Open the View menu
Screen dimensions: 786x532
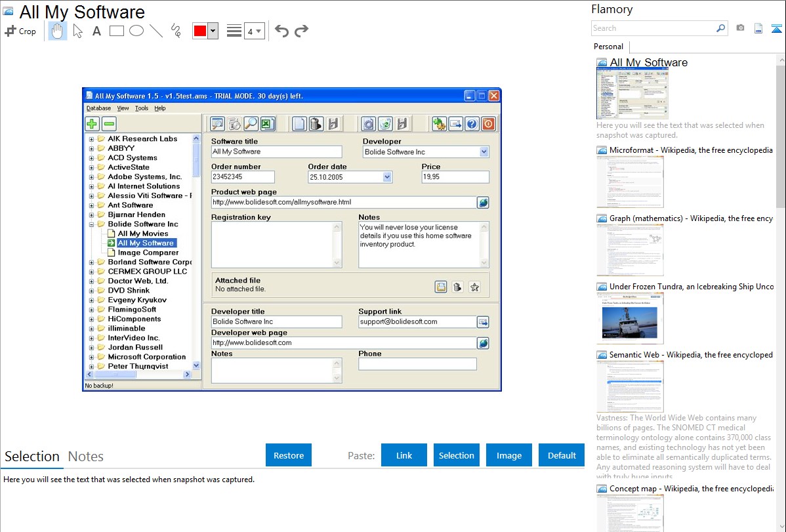point(123,108)
